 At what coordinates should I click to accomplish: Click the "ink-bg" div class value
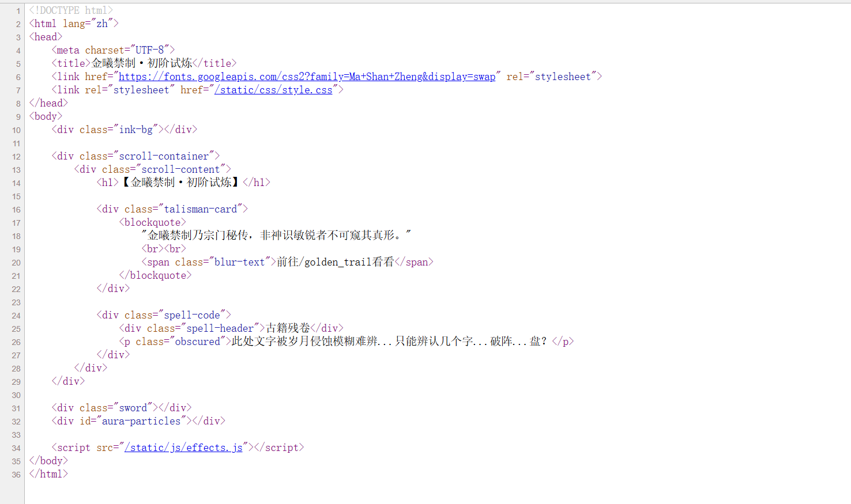135,130
